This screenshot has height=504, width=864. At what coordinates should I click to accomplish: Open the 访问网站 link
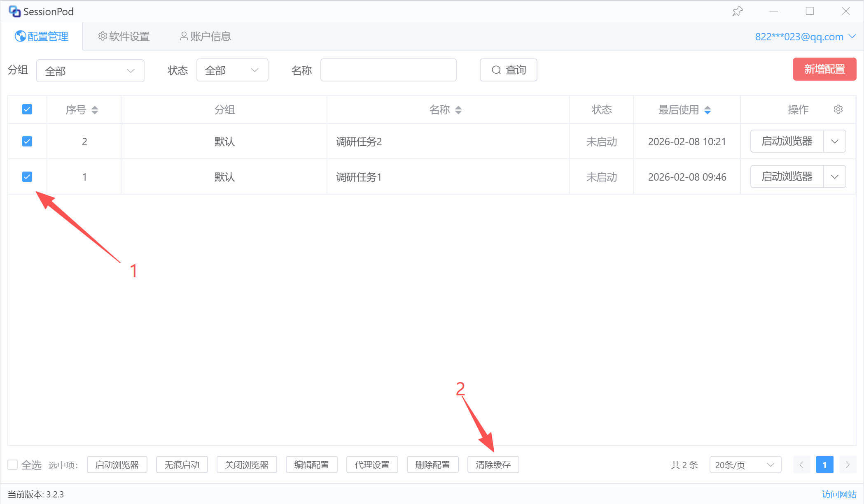839,494
